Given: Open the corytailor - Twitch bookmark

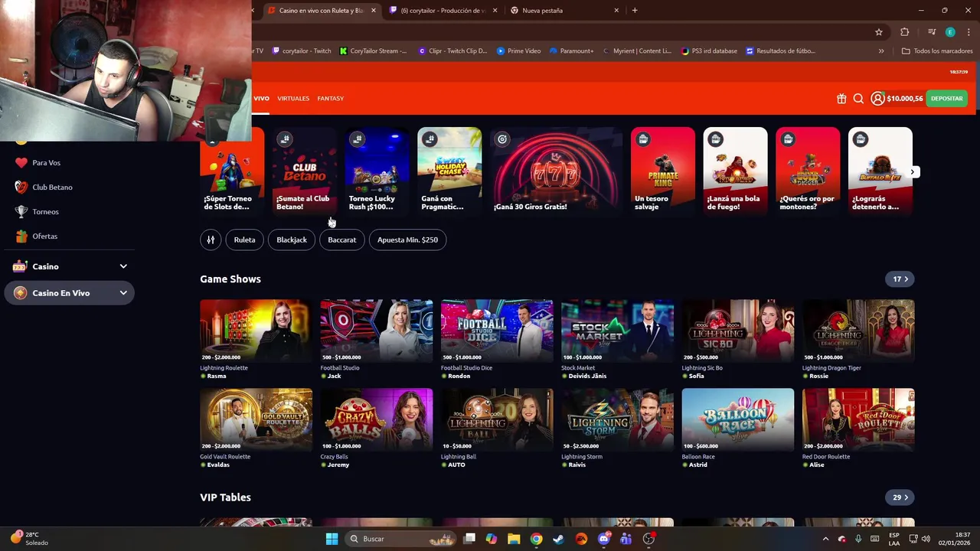Looking at the screenshot, I should [302, 51].
